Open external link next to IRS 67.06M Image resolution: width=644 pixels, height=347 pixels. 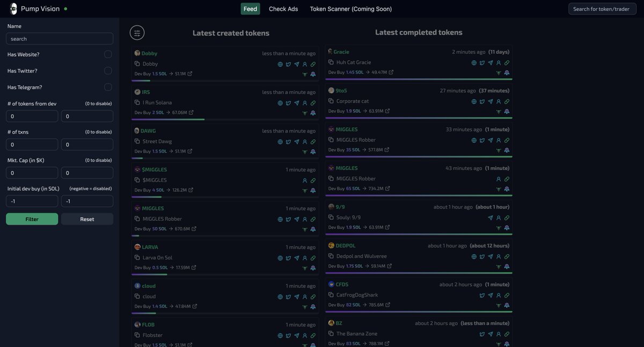click(192, 112)
